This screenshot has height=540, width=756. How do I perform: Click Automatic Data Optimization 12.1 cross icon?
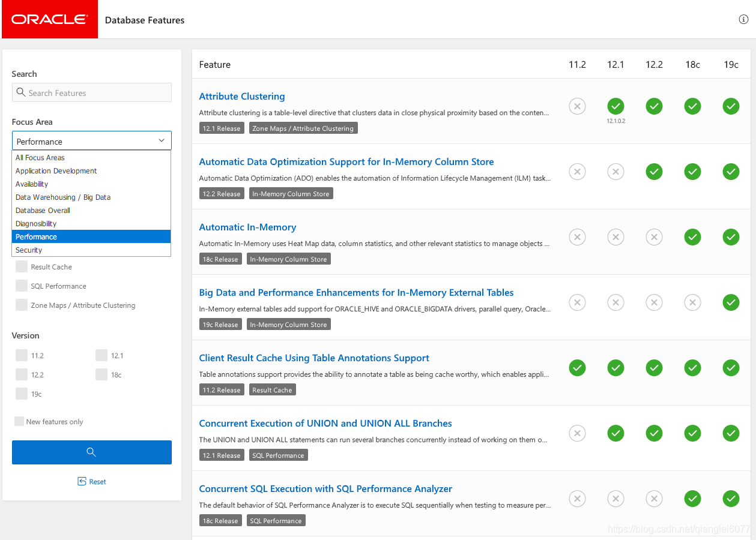(x=615, y=172)
